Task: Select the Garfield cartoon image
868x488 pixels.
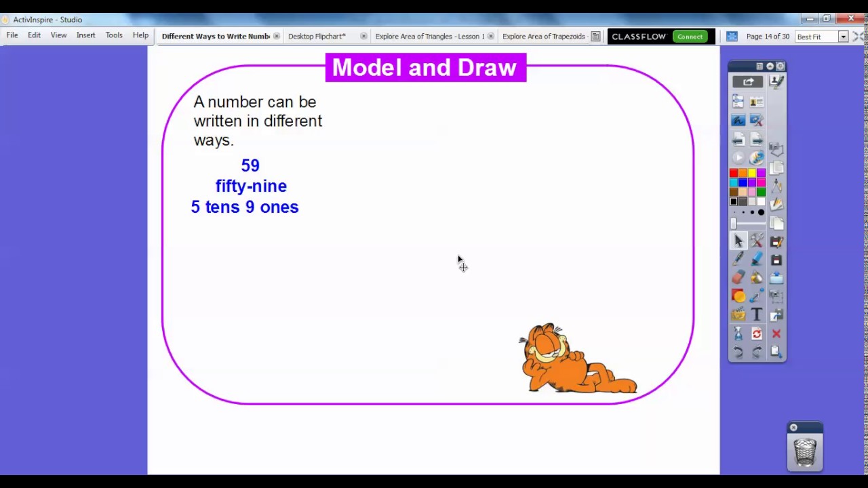Action: (x=578, y=358)
